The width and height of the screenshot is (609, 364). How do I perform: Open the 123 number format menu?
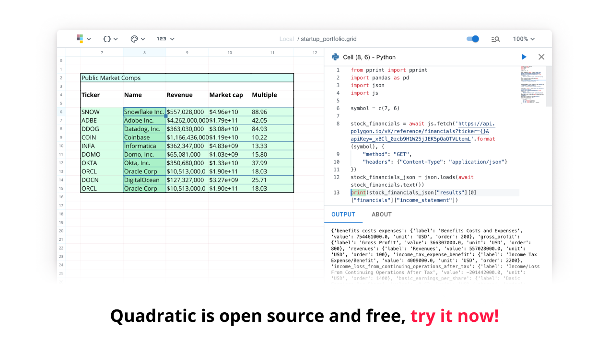tap(165, 39)
